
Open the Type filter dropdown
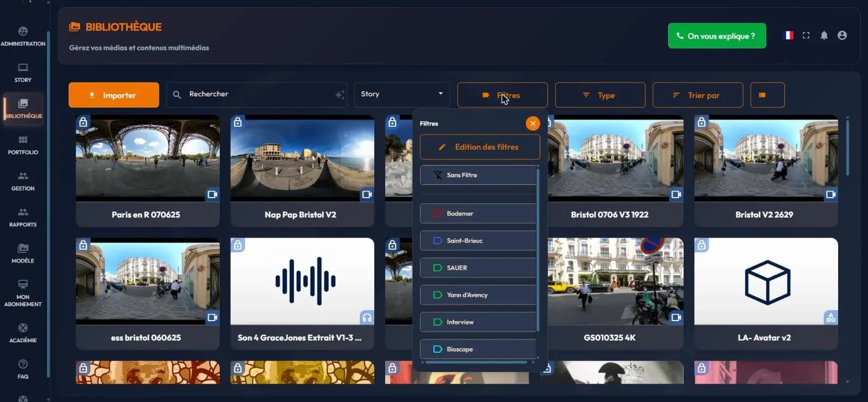pyautogui.click(x=600, y=95)
